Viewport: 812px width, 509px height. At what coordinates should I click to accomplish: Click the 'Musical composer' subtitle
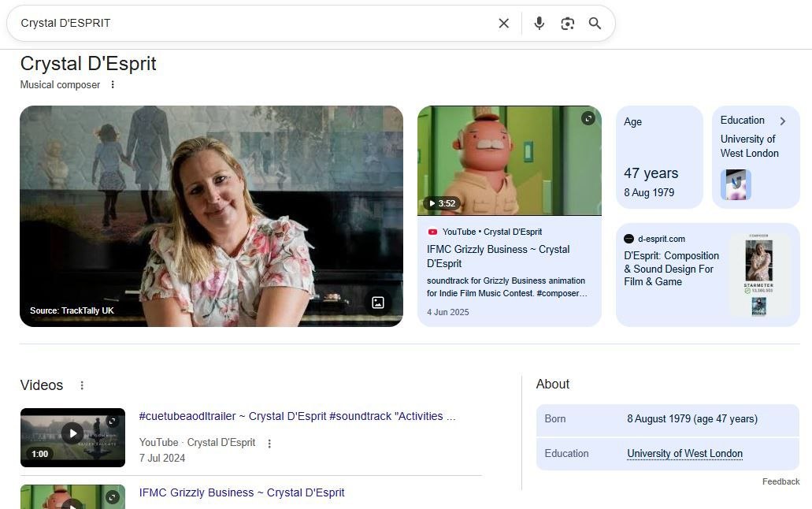(x=60, y=84)
